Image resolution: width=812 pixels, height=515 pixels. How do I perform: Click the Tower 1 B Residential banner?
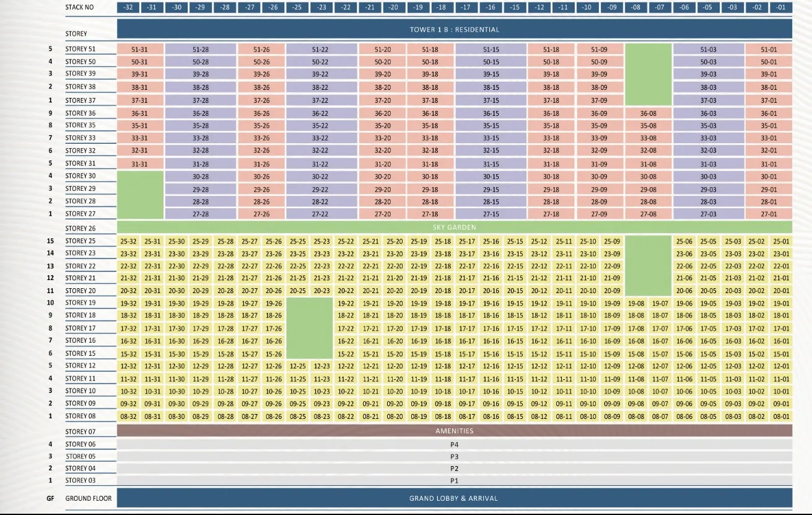coord(454,29)
